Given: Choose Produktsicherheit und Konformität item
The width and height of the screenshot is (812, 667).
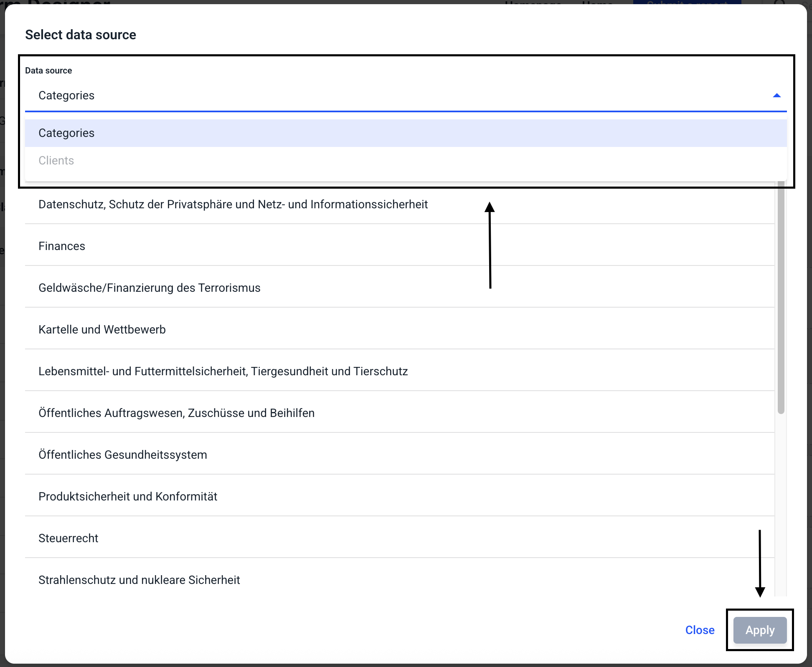Looking at the screenshot, I should pos(128,497).
